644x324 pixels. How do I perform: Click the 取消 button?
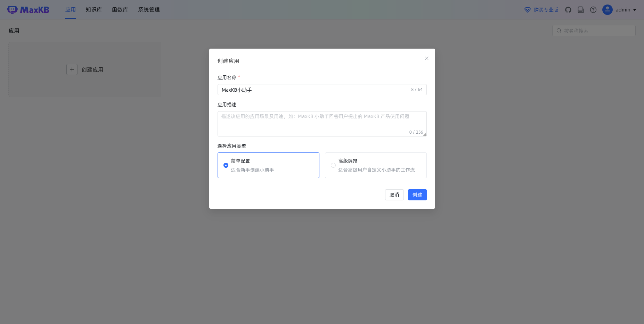click(x=394, y=195)
